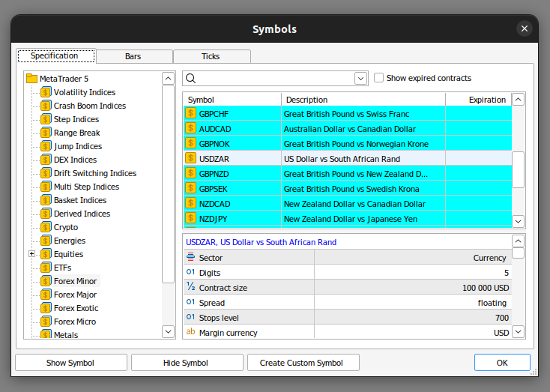Click the Expiration column header
Image resolution: width=550 pixels, height=392 pixels.
[479, 100]
